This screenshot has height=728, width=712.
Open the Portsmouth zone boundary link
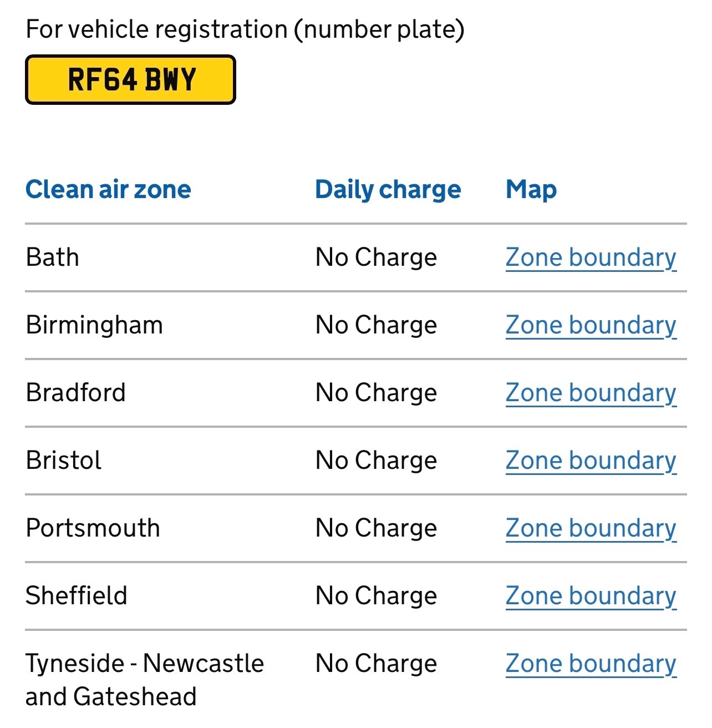point(591,528)
